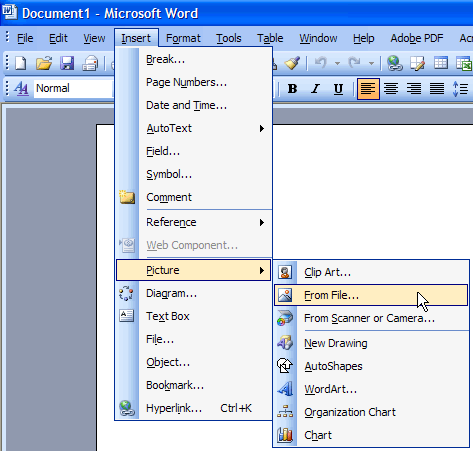Expand the AutoText submenu

coord(194,128)
